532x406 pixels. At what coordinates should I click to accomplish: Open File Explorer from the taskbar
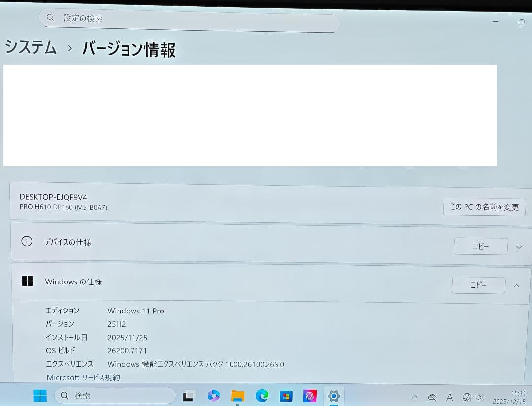pyautogui.click(x=238, y=395)
